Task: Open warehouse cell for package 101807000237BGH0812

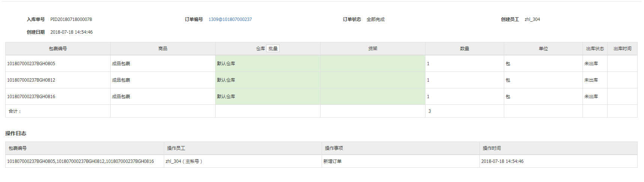Action: point(268,80)
